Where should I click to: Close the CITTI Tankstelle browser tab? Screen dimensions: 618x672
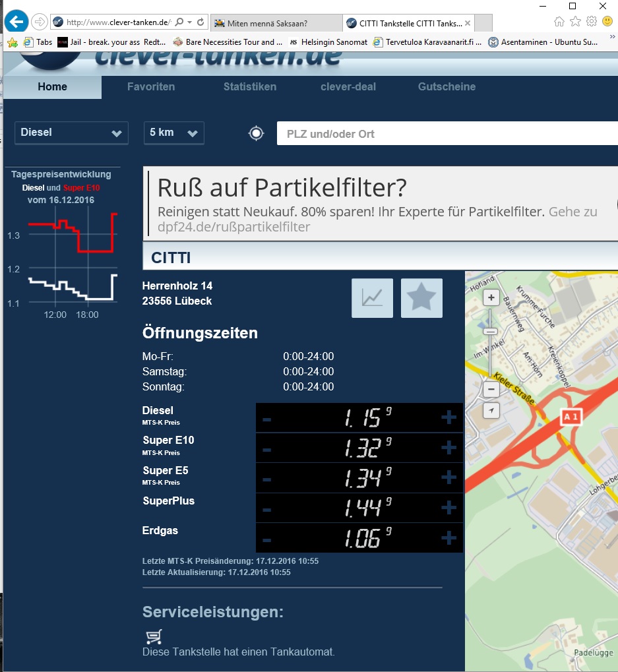pos(468,23)
